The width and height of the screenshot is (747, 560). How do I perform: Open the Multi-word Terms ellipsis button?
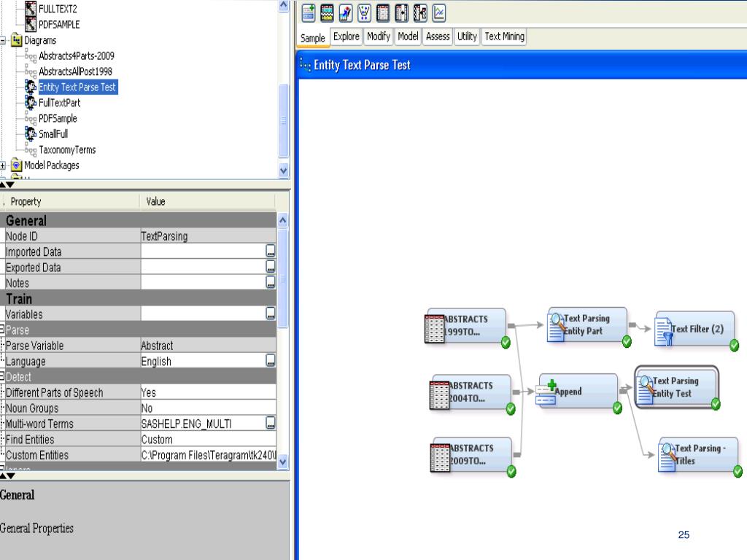[270, 423]
